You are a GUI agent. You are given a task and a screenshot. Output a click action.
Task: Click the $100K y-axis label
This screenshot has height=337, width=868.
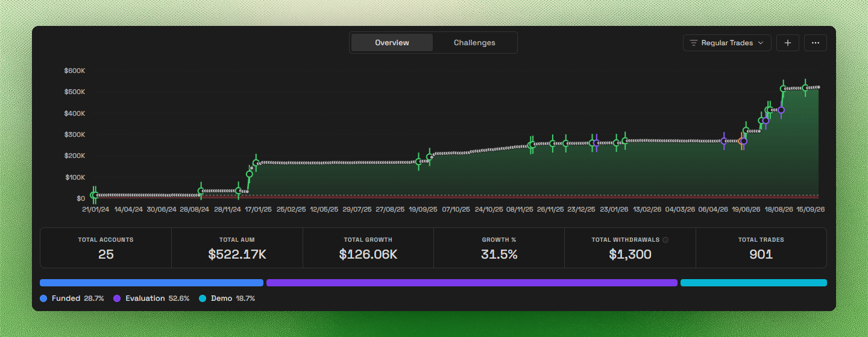click(x=75, y=177)
